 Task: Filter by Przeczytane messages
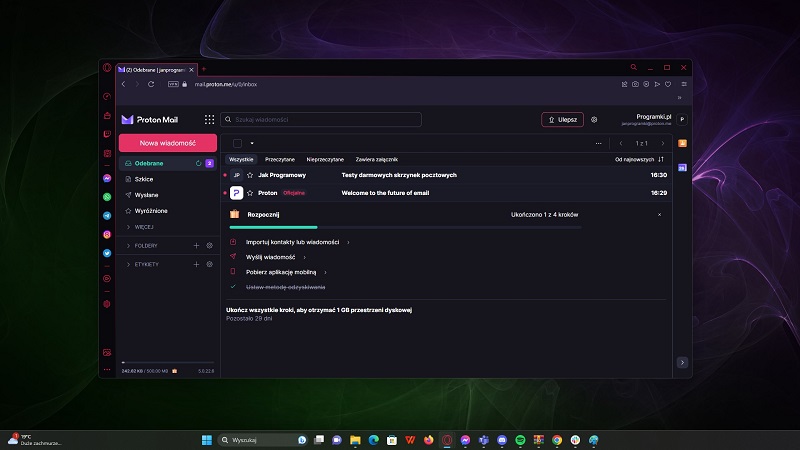click(x=280, y=159)
